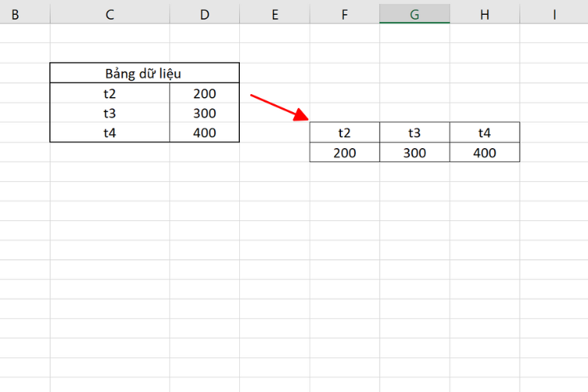
Task: Select cell '300' in column D
Action: [x=205, y=113]
